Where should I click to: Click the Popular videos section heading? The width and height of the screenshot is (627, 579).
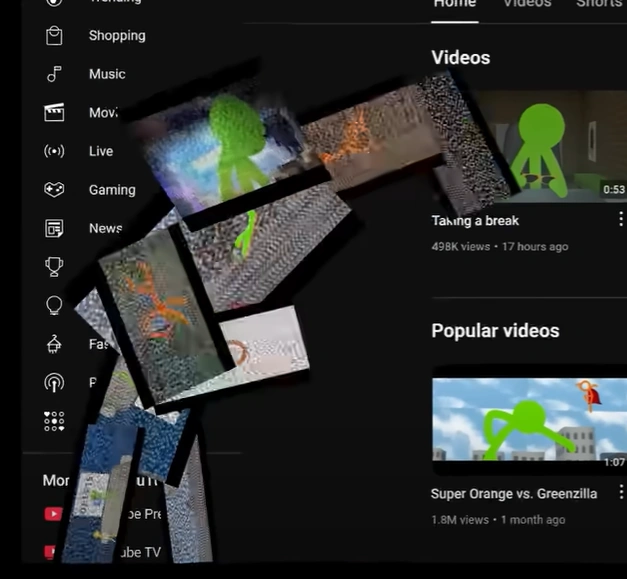pyautogui.click(x=495, y=331)
